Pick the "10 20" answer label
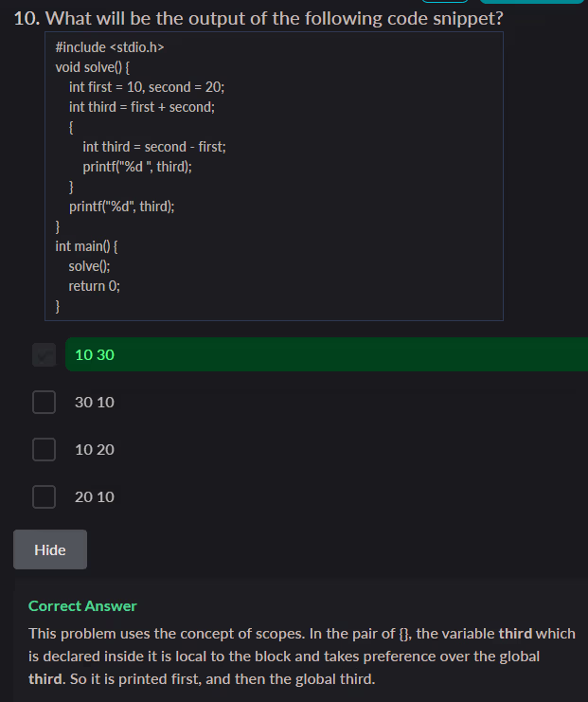This screenshot has width=588, height=702. 95,449
